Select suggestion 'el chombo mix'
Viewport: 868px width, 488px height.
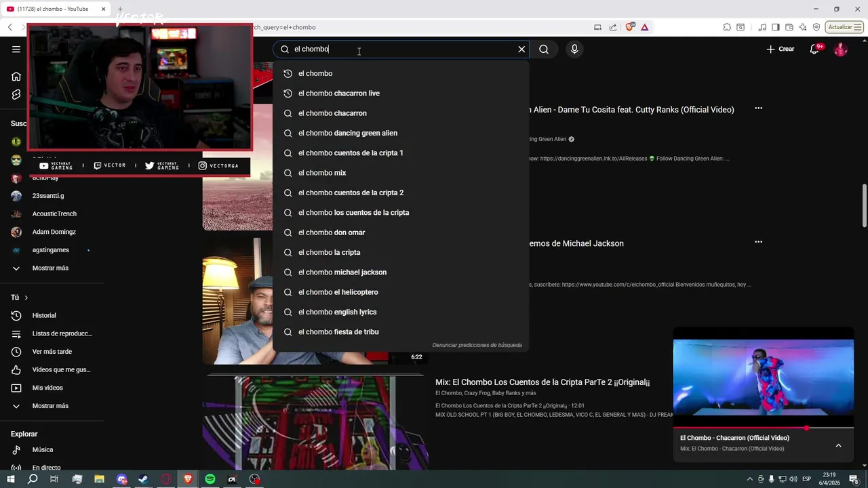click(x=401, y=173)
